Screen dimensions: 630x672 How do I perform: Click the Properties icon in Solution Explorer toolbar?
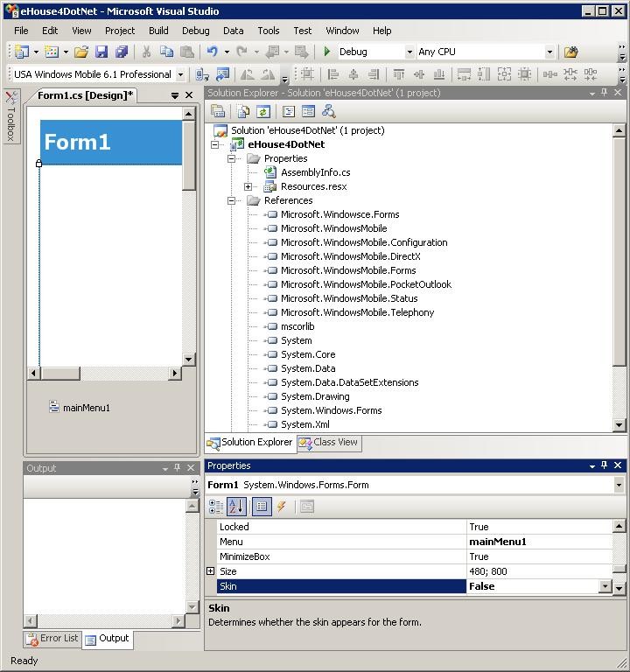(218, 112)
